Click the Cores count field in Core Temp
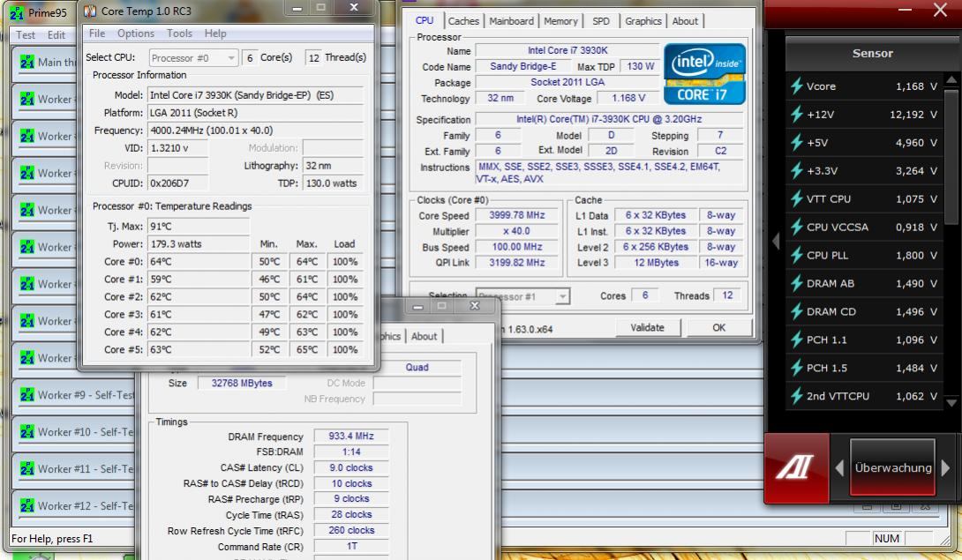Screen dimensions: 962x560 tap(249, 57)
